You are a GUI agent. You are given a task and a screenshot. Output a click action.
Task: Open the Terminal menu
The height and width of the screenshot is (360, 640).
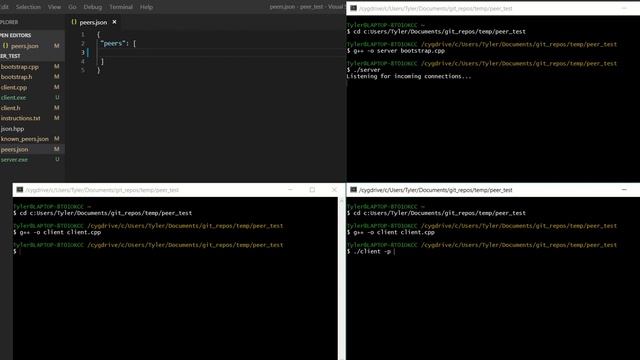coord(121,7)
